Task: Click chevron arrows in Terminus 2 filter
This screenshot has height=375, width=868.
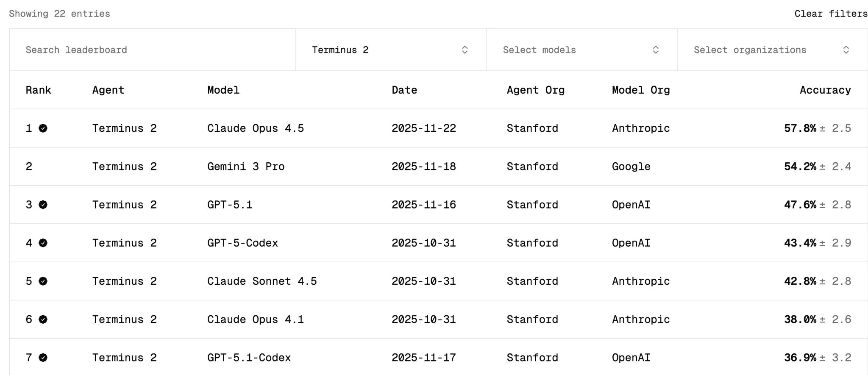Action: click(465, 50)
